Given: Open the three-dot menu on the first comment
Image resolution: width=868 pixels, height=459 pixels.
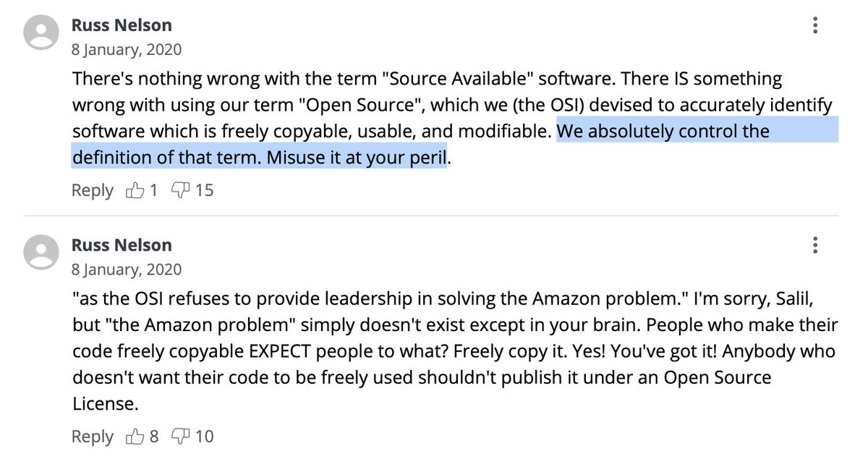Looking at the screenshot, I should (x=815, y=26).
